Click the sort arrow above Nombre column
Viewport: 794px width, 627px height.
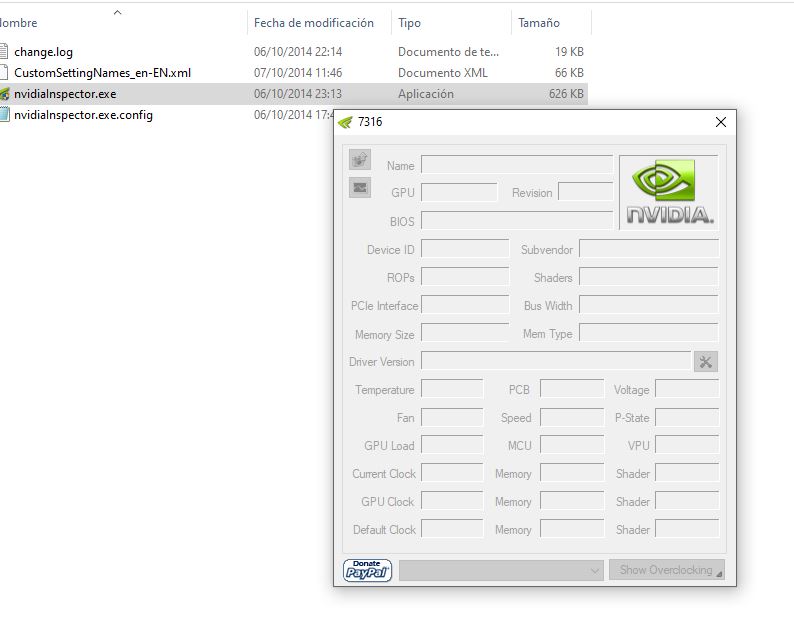[x=117, y=12]
